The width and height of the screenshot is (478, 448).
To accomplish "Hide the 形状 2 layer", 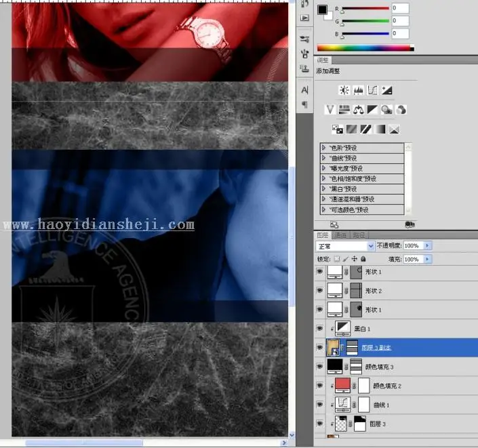I will pos(319,291).
